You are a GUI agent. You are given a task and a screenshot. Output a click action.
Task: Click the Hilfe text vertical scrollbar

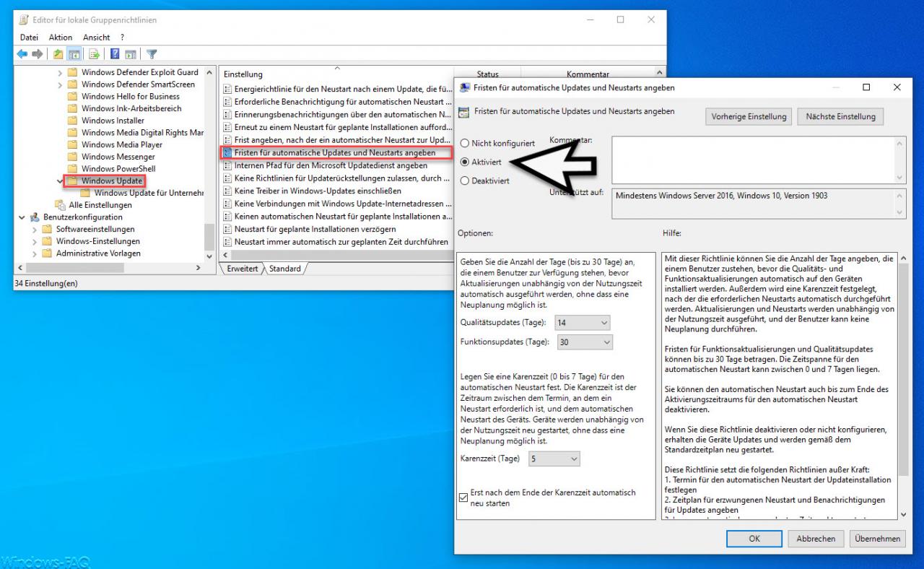point(905,386)
